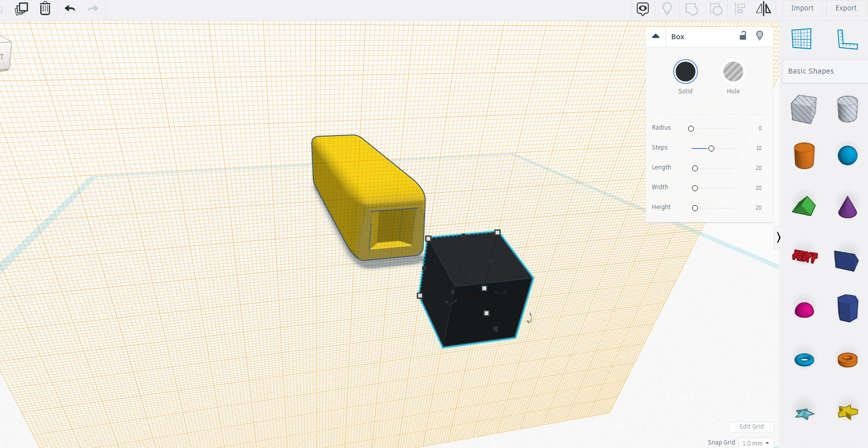868x448 pixels.
Task: Pick the teal Star shape
Action: [x=804, y=413]
